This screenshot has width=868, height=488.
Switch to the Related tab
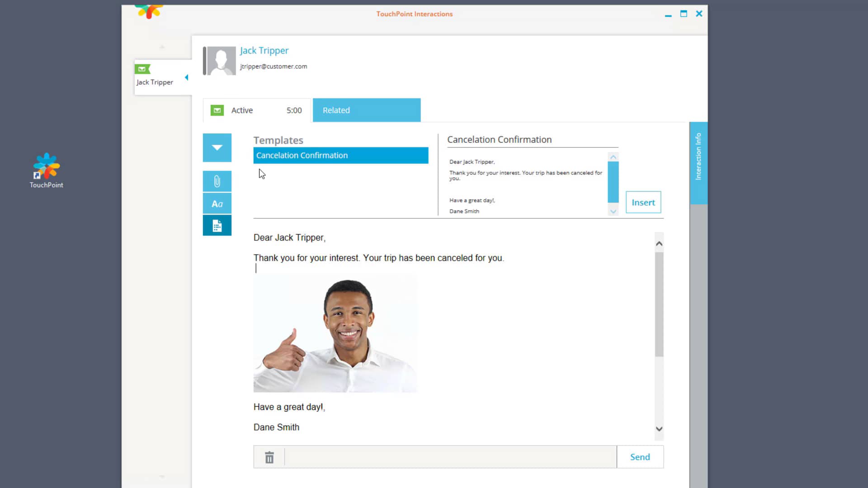click(x=367, y=110)
